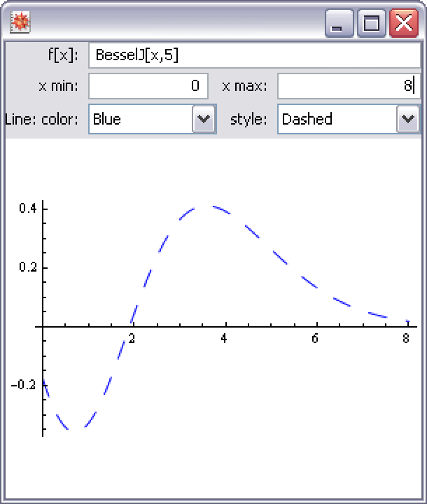Select the Blue color combo box text
The image size is (427, 504).
coord(140,119)
